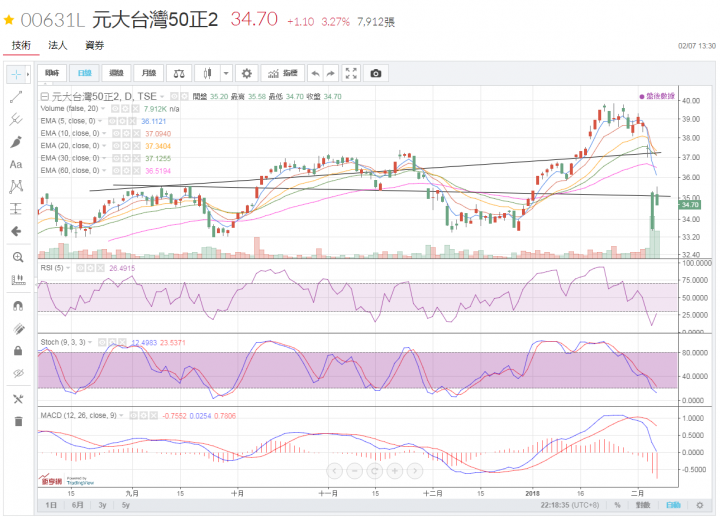Screen dimensions: 720x517
Task: Select the crosshair cursor tool
Action: 16,74
